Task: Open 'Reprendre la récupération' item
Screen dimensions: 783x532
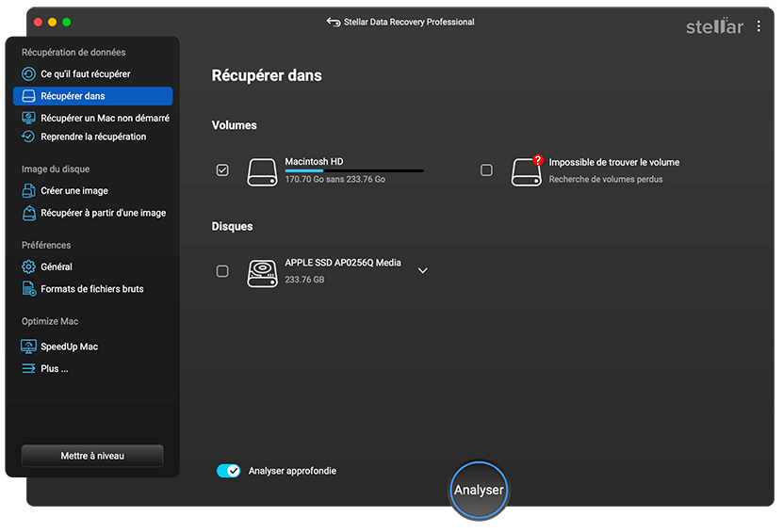Action: (93, 137)
